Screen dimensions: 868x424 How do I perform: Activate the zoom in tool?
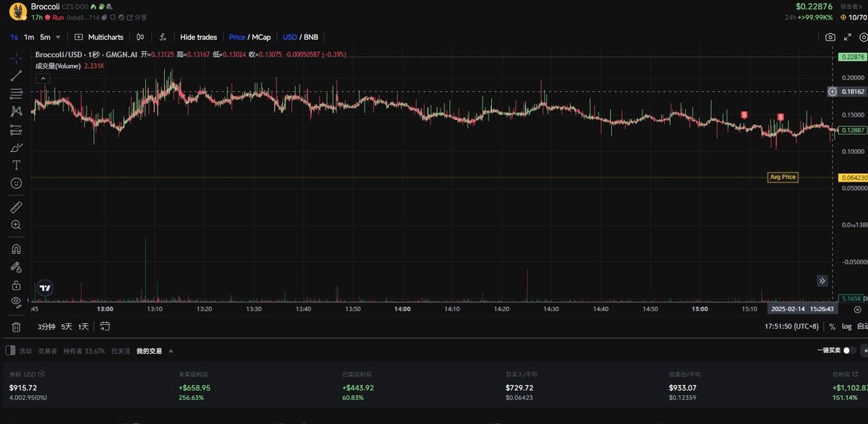coord(16,225)
